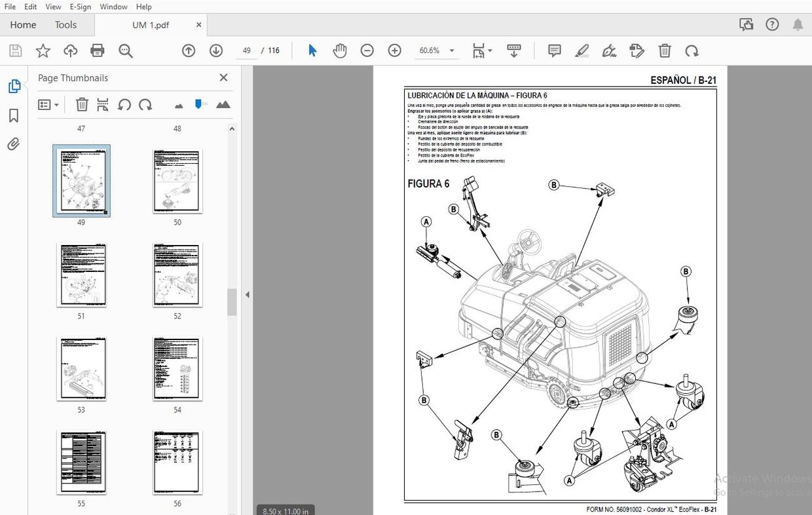Screen dimensions: 812x515
Task: Switch to the Tools tab
Action: click(65, 24)
